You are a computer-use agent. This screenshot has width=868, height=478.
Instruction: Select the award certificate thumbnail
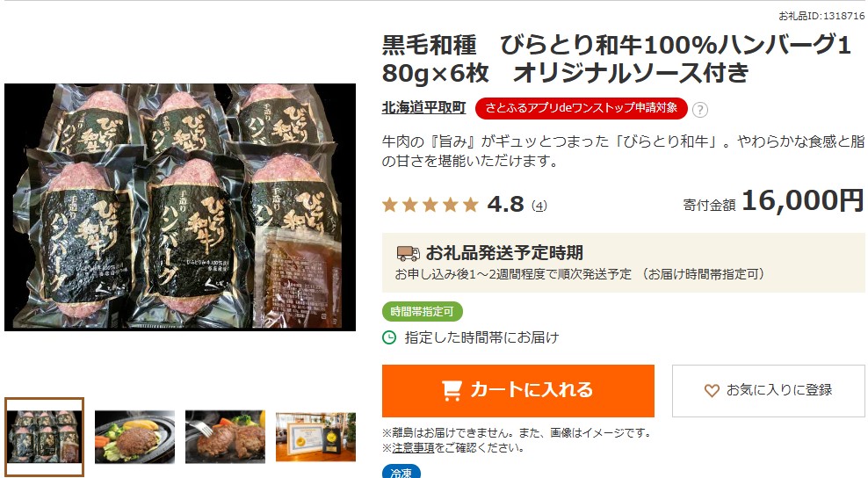click(x=315, y=437)
